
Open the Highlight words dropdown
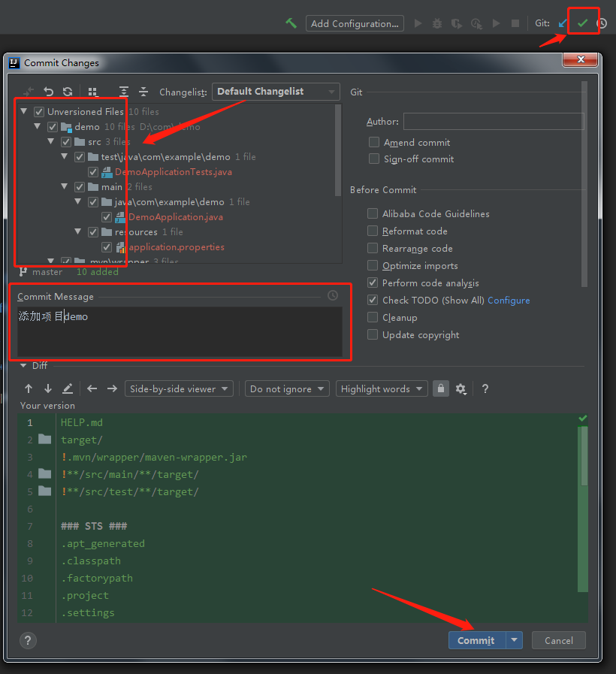[x=382, y=388]
